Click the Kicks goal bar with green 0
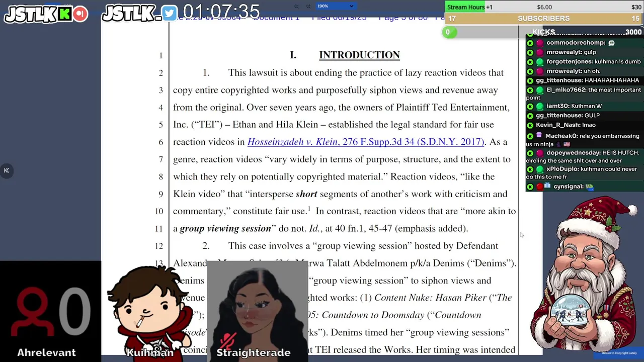Image resolution: width=644 pixels, height=362 pixels. [x=544, y=32]
